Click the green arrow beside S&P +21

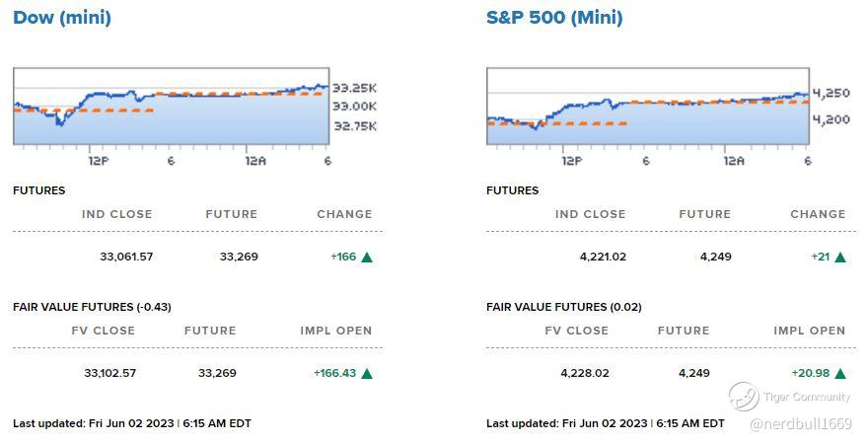tap(840, 258)
